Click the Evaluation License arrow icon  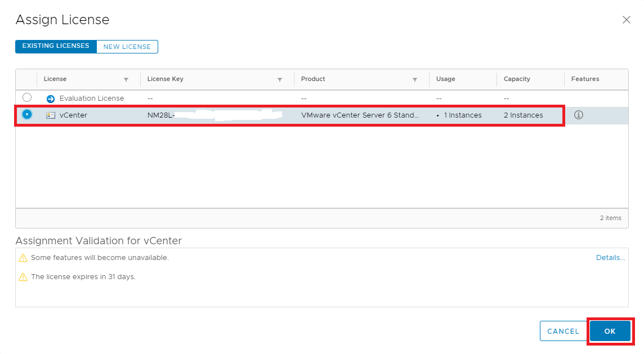[51, 98]
